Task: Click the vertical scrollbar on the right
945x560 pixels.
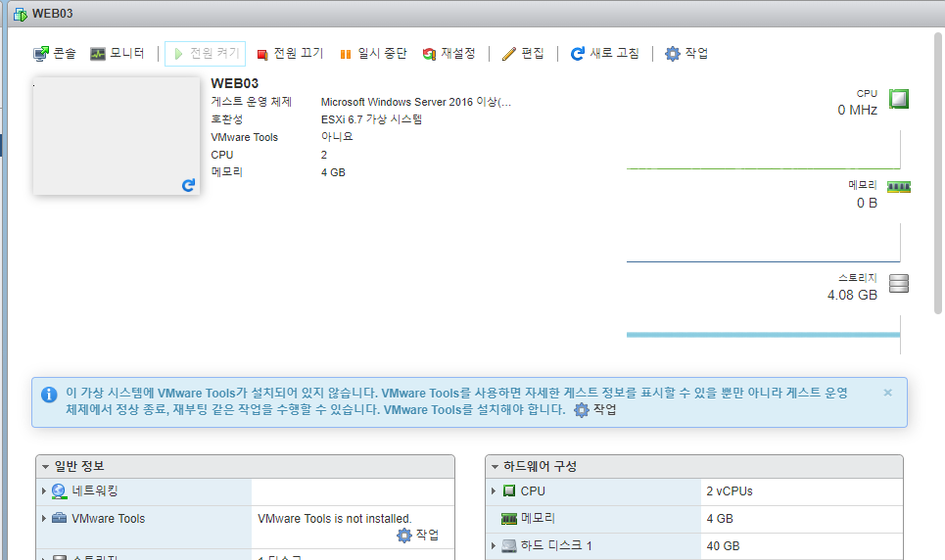Action: pos(938,173)
